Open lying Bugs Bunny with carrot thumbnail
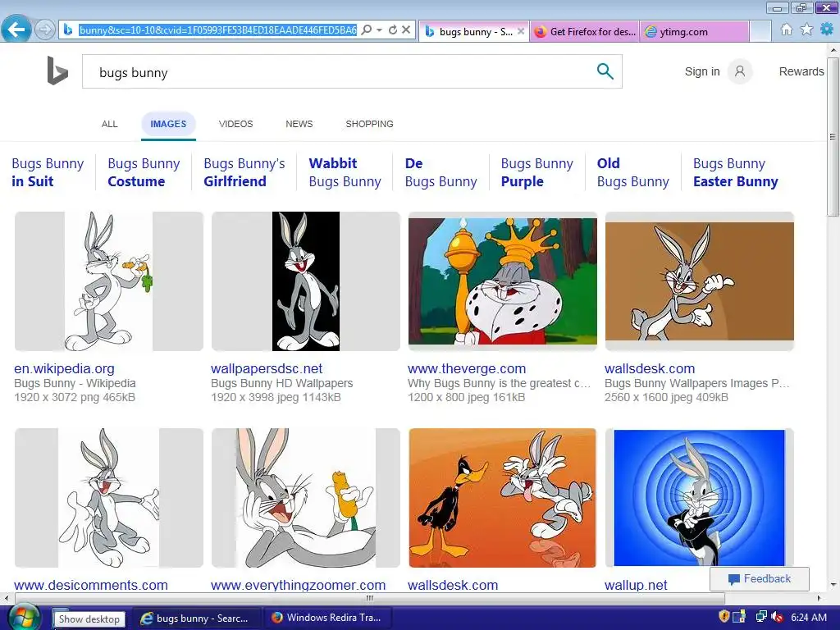 (305, 498)
